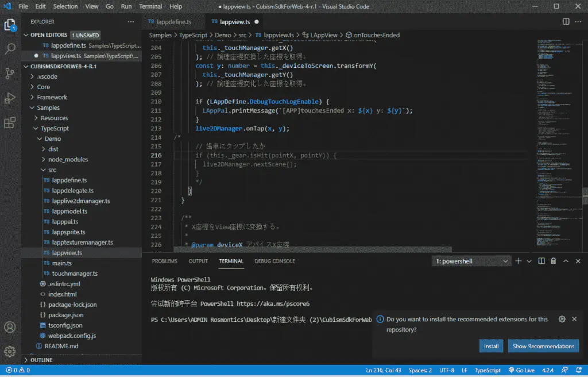This screenshot has width=588, height=377.
Task: Click Go Live in the status bar
Action: click(521, 370)
